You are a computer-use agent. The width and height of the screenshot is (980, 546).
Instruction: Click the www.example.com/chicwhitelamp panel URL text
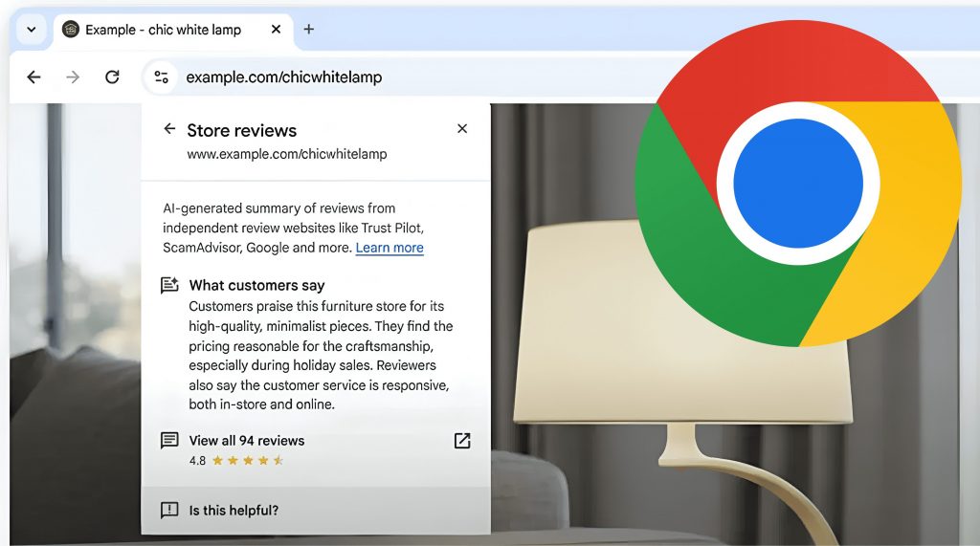point(287,154)
